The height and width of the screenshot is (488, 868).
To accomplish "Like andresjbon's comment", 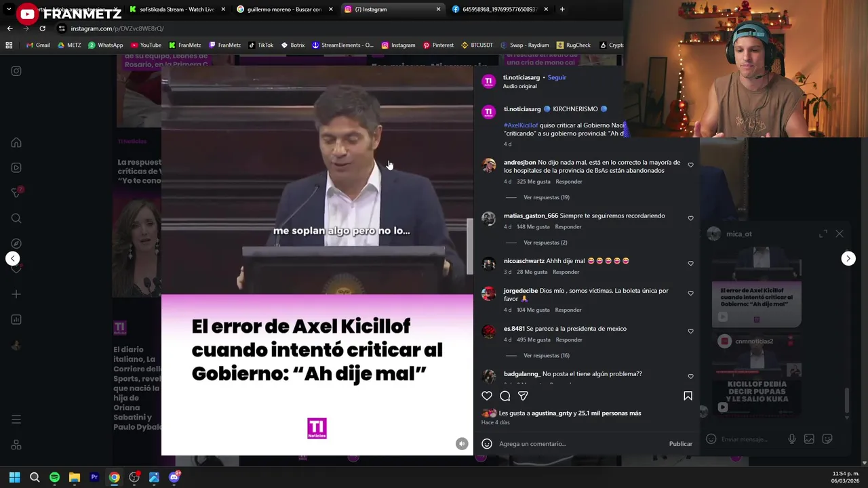I will pos(690,165).
